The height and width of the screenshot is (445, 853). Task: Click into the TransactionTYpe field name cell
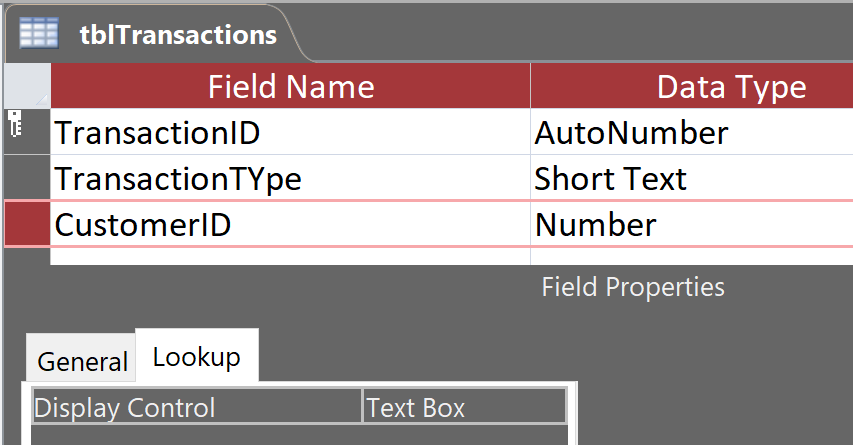click(x=290, y=179)
